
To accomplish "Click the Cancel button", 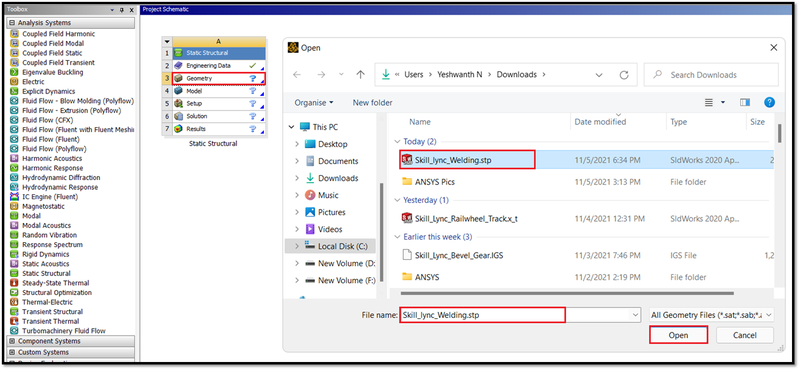I will [744, 335].
